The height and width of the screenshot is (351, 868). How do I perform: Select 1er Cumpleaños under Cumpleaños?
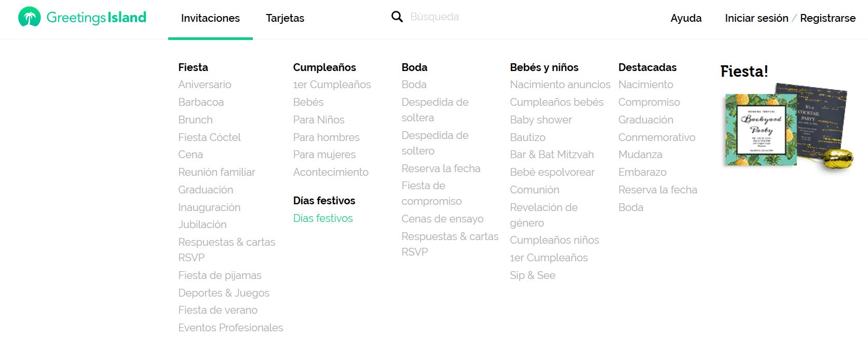coord(332,85)
